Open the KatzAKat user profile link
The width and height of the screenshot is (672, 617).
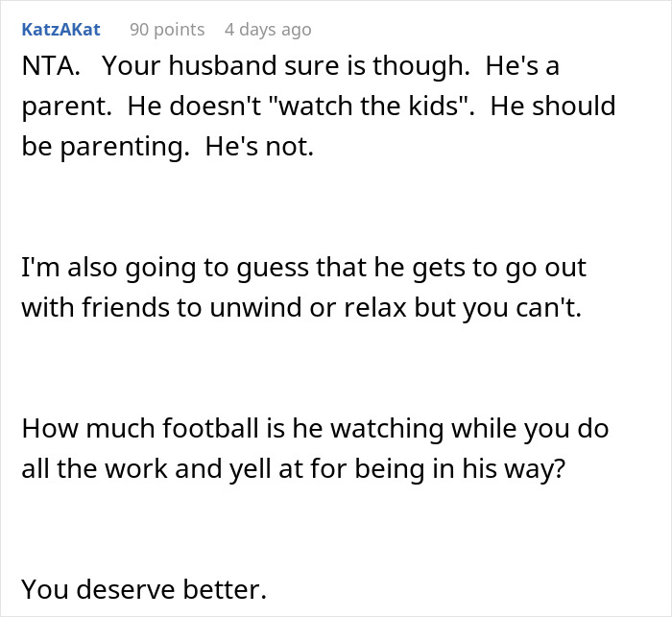point(60,30)
